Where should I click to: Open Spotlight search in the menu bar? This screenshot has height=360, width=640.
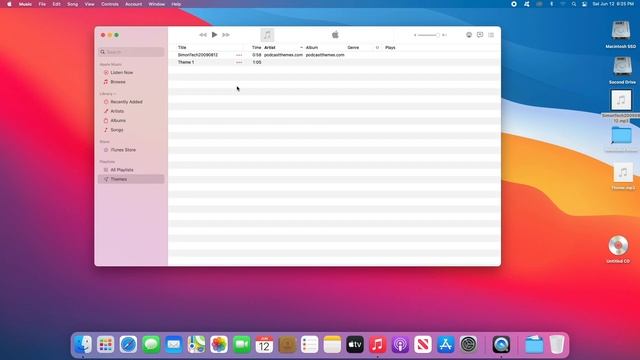pyautogui.click(x=574, y=4)
